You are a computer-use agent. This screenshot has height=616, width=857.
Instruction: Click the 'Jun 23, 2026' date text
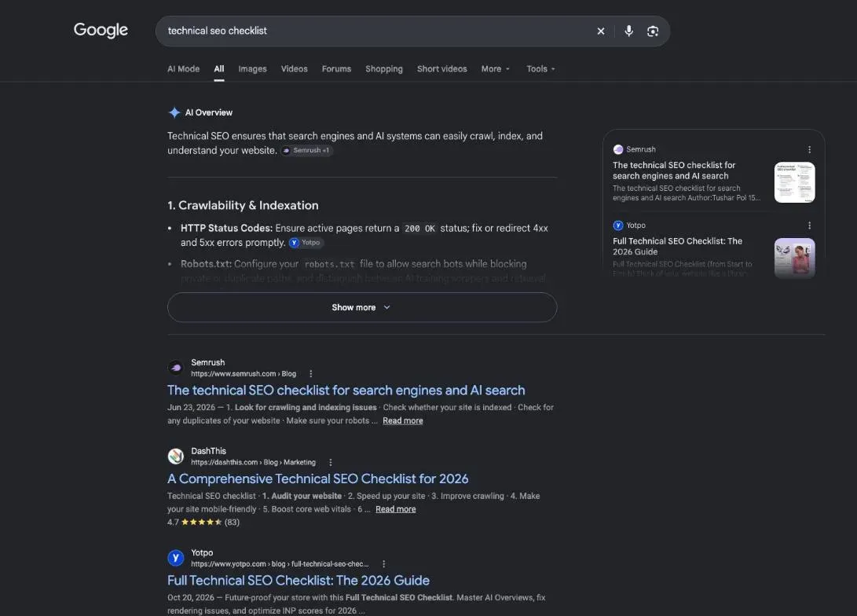coord(192,408)
